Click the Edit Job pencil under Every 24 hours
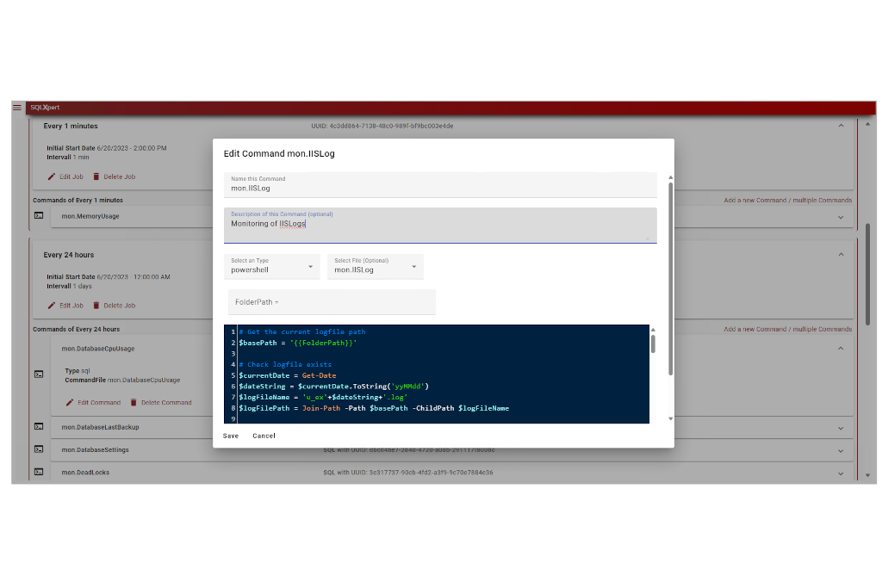Image resolution: width=882 pixels, height=588 pixels. pos(52,306)
